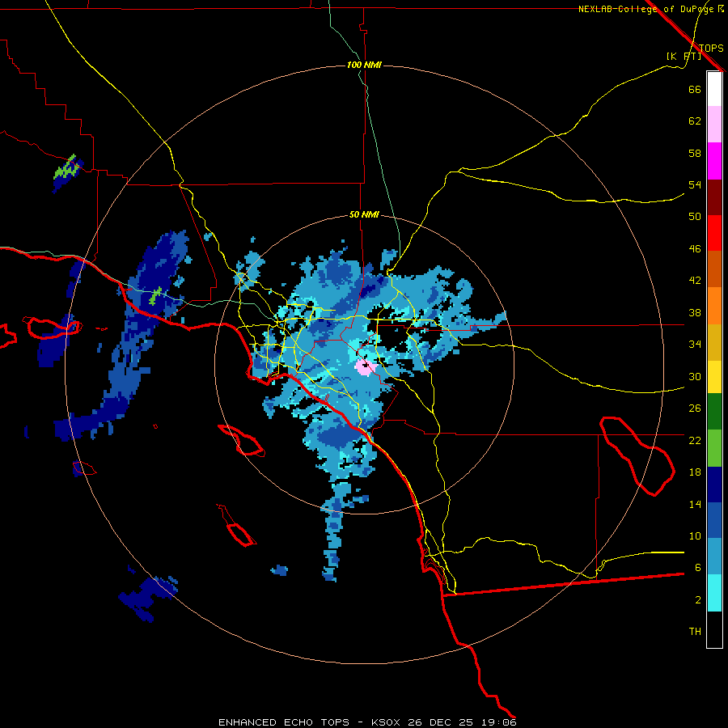Viewport: 728px width, 728px height.
Task: Select the dark green legend color band
Action: [x=714, y=412]
